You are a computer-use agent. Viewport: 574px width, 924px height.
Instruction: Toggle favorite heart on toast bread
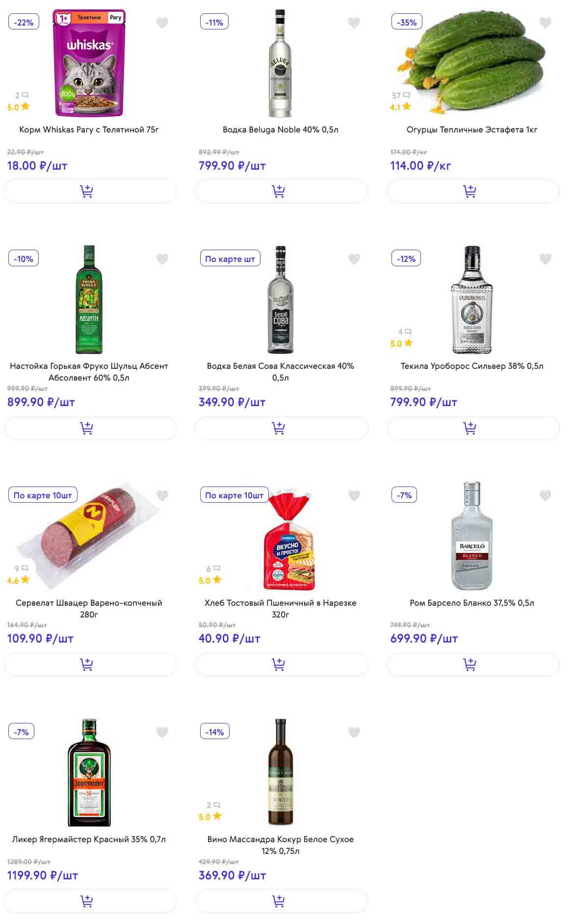[354, 495]
